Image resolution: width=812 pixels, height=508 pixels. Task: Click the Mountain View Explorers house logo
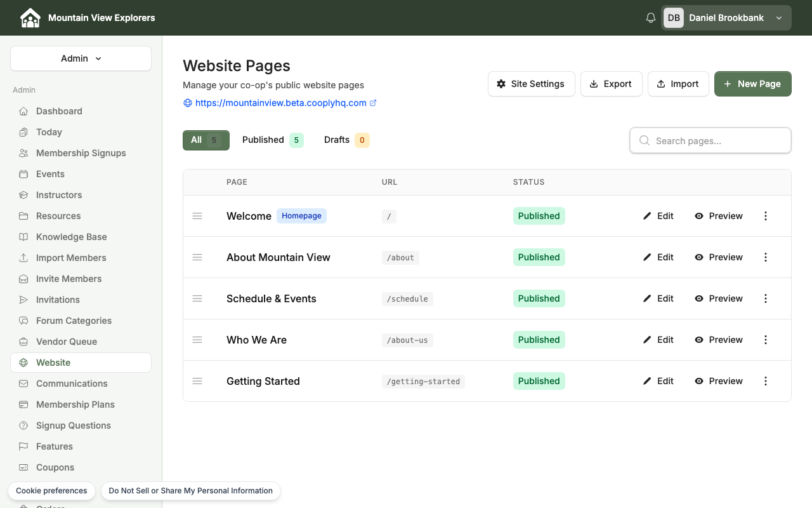(x=30, y=18)
